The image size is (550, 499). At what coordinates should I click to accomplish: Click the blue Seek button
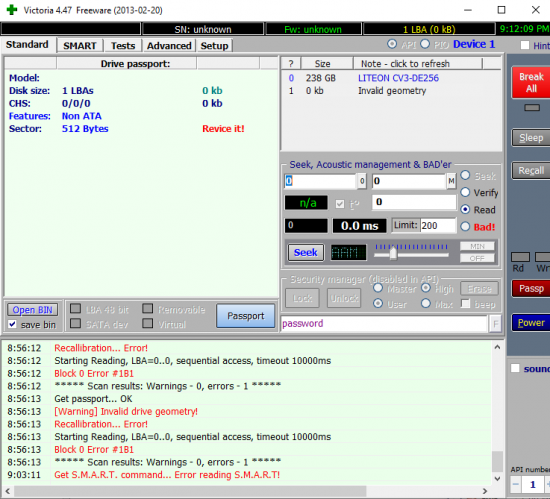306,252
